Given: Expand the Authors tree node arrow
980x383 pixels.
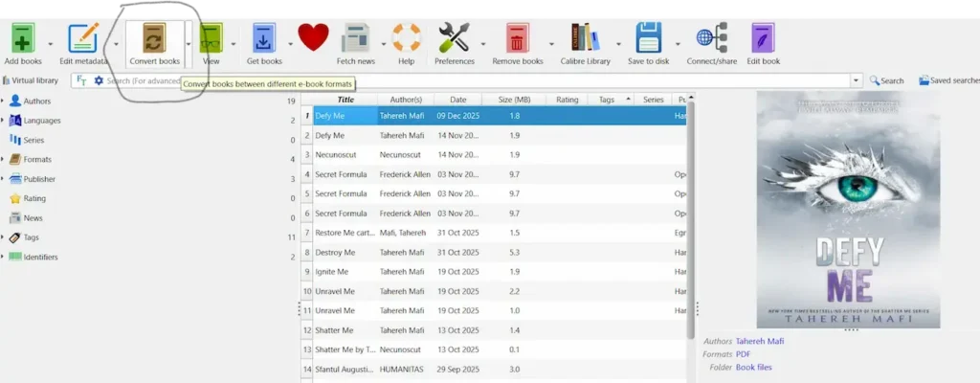Looking at the screenshot, I should tap(3, 101).
